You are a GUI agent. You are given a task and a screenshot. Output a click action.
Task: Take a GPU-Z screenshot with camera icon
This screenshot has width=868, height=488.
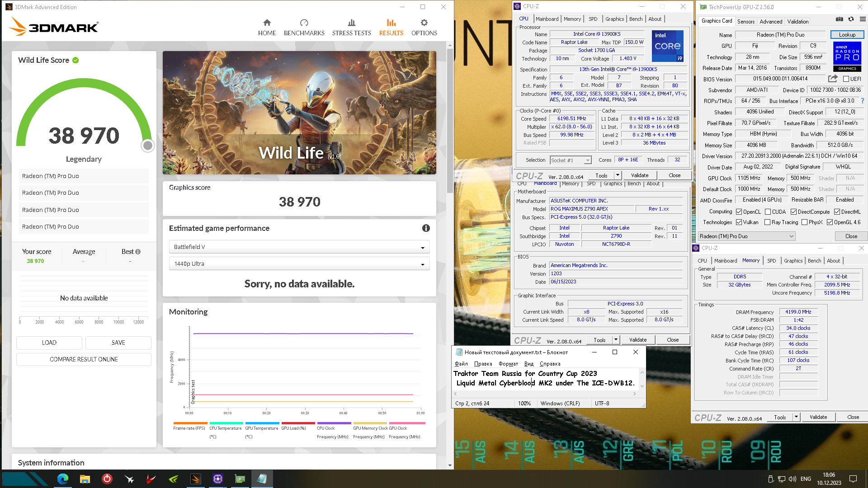[839, 19]
